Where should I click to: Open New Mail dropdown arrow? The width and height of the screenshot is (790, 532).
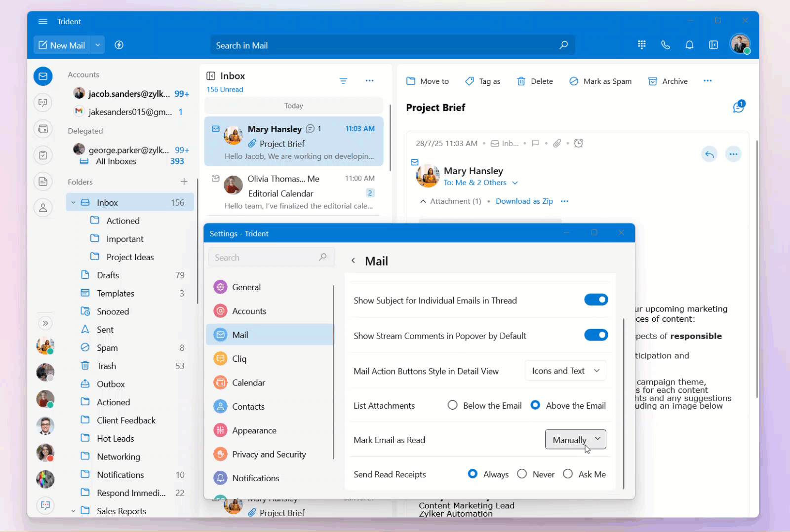98,45
